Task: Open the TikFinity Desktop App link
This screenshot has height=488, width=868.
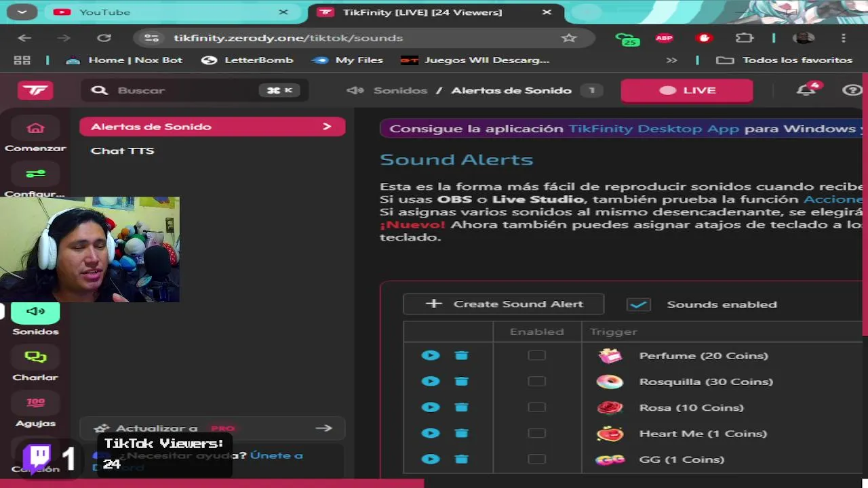Action: click(x=654, y=129)
